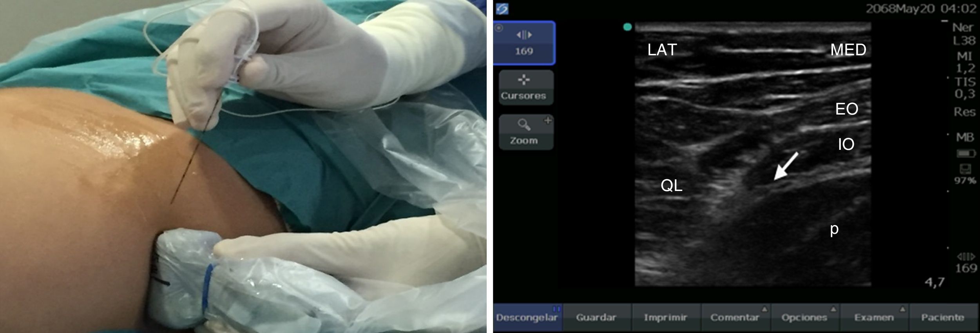Select the cine frame scroll arrows icon

pyautogui.click(x=524, y=35)
